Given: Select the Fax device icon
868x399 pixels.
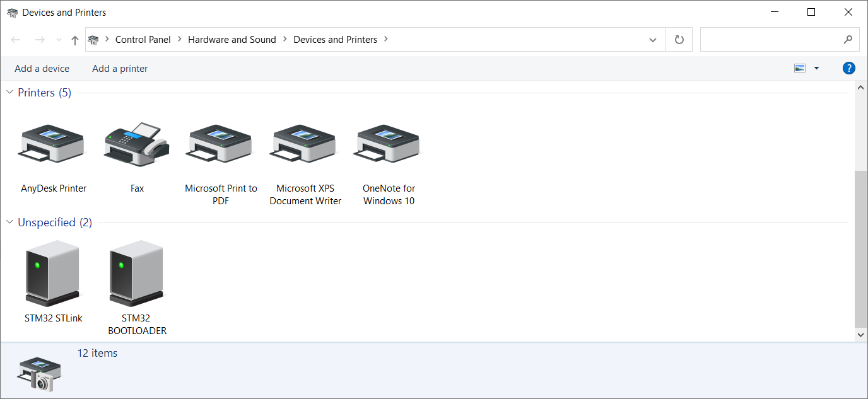Looking at the screenshot, I should [x=137, y=144].
